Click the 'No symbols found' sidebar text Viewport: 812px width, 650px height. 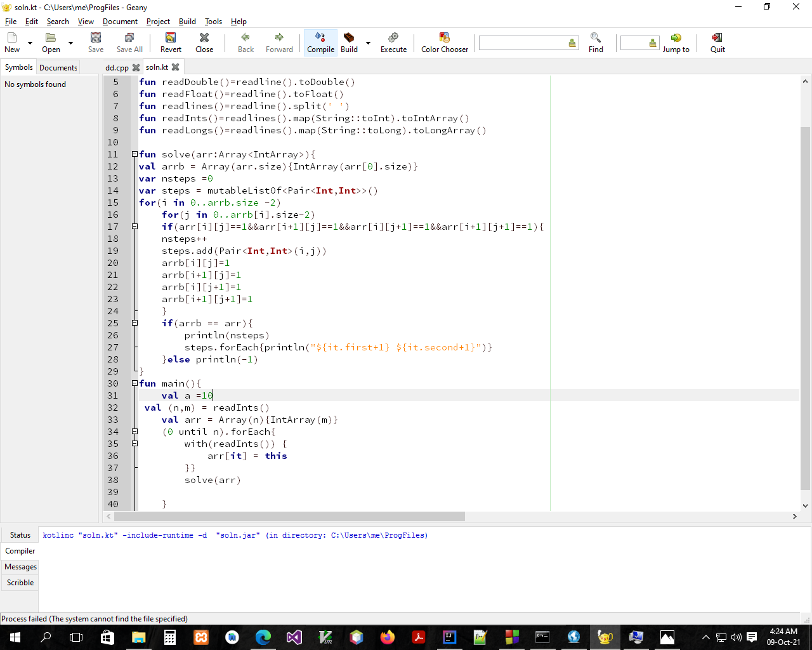click(36, 84)
